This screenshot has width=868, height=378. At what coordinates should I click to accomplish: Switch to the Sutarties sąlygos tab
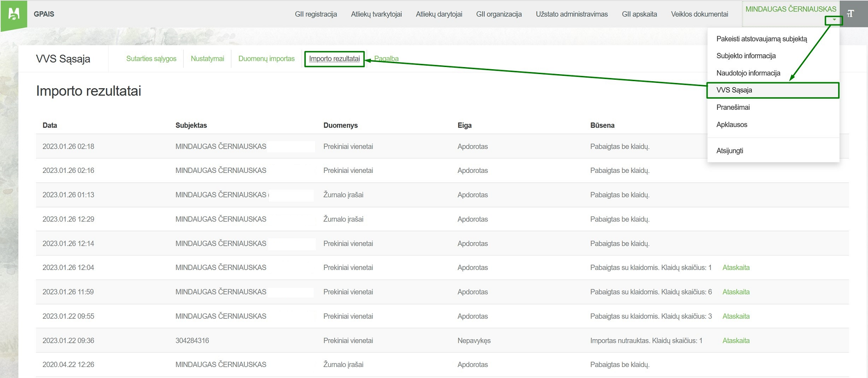(x=151, y=59)
